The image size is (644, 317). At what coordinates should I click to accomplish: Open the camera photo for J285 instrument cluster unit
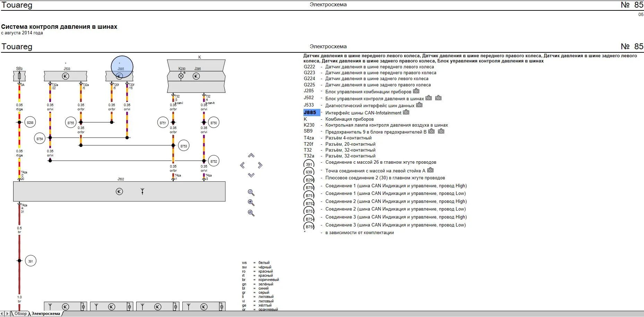tap(416, 91)
